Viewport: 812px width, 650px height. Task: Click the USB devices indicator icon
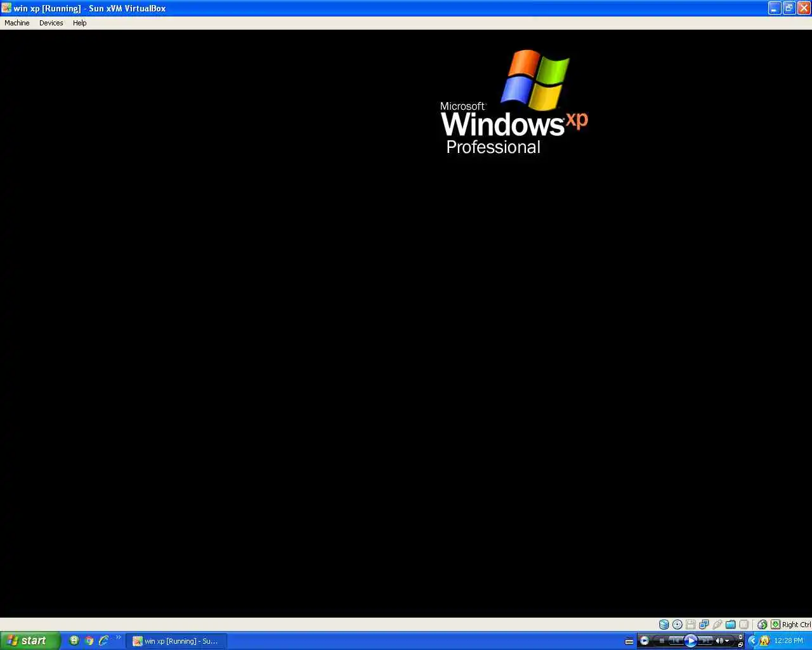click(717, 625)
